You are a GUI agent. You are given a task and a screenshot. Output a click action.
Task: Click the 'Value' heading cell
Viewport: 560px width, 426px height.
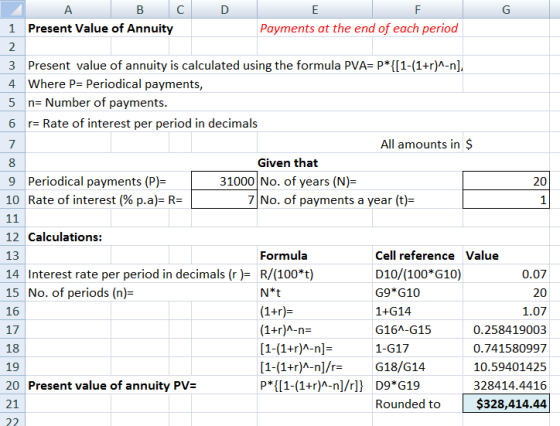482,256
